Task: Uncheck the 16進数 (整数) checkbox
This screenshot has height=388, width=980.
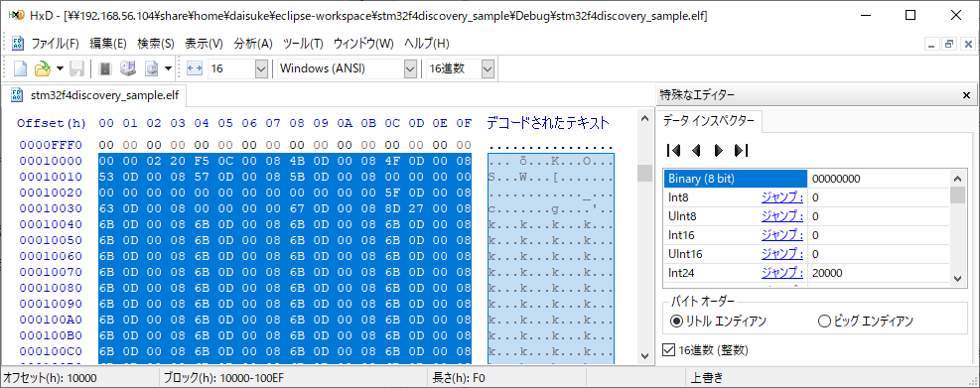Action: [x=668, y=350]
